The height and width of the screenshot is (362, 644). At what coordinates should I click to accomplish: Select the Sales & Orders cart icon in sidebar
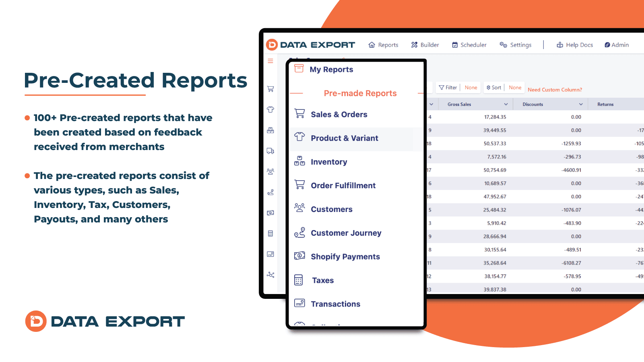coord(270,88)
